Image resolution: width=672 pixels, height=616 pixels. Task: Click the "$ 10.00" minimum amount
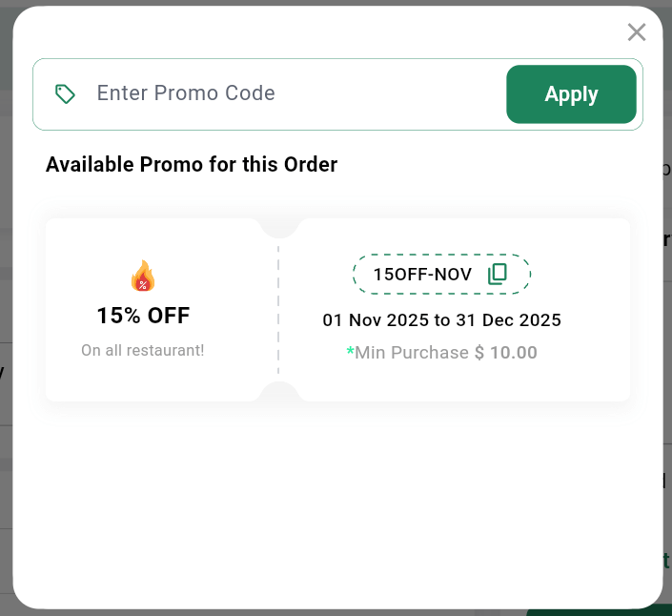click(x=506, y=353)
